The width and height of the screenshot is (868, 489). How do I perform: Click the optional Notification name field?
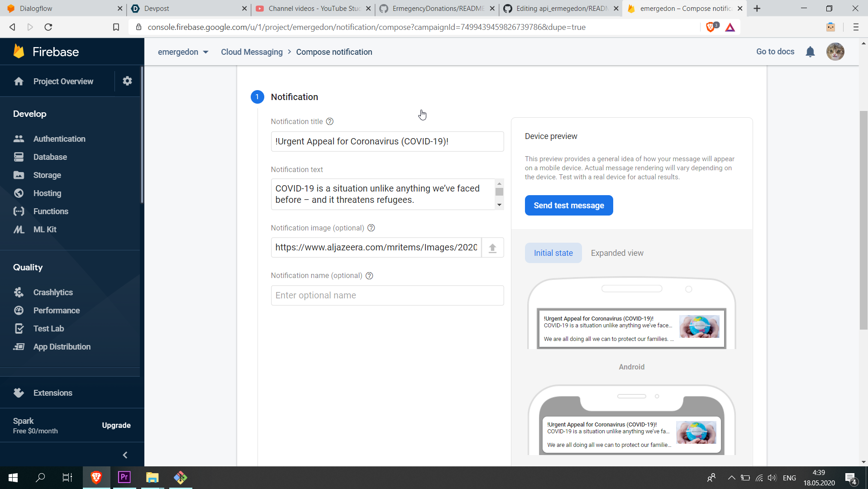click(387, 295)
